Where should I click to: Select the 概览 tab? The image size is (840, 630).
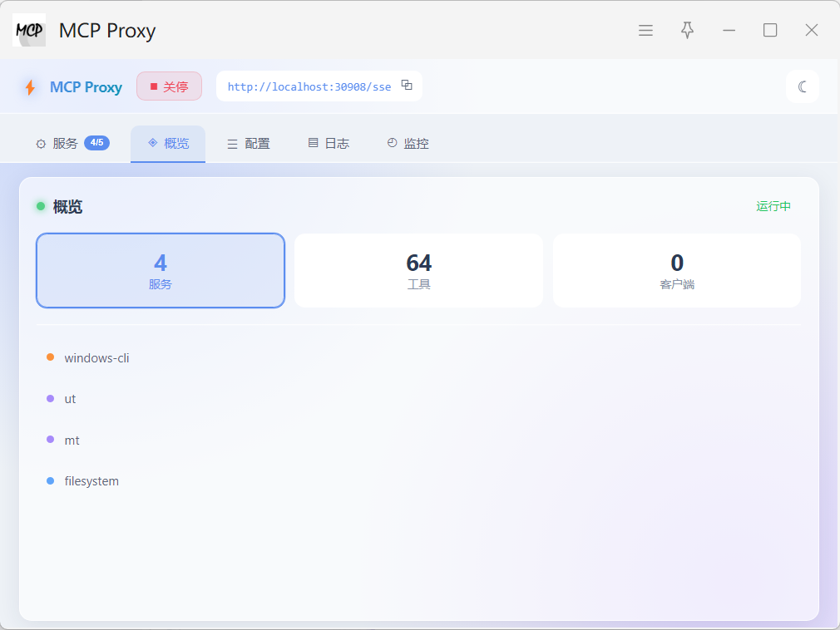click(168, 144)
